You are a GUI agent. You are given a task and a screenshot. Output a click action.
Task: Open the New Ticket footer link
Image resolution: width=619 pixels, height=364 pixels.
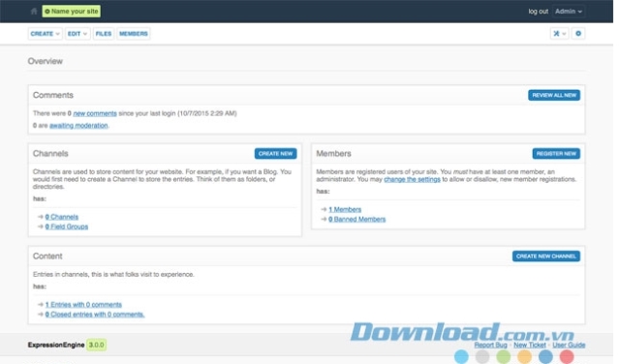[x=529, y=345]
